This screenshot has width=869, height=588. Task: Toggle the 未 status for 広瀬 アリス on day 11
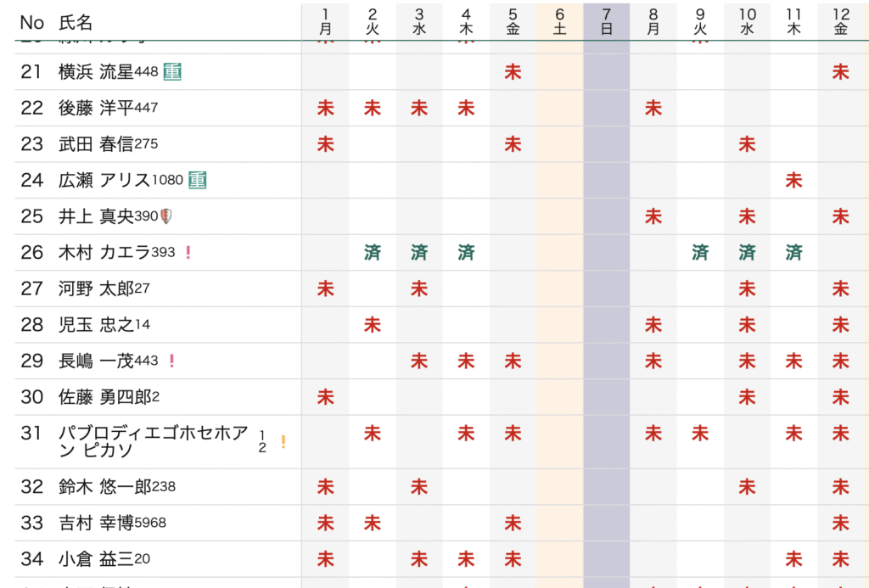pos(793,180)
